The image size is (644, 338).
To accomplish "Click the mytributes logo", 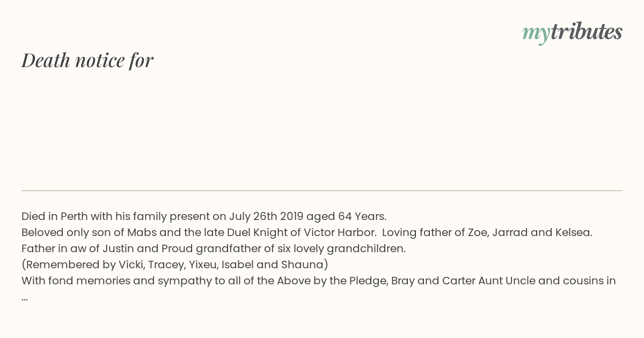I will (572, 32).
